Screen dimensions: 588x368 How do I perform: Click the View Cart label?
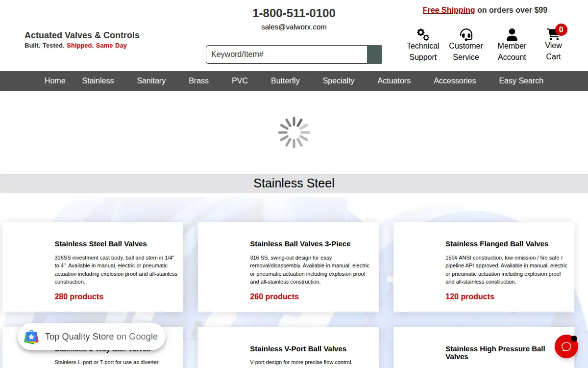(x=553, y=51)
